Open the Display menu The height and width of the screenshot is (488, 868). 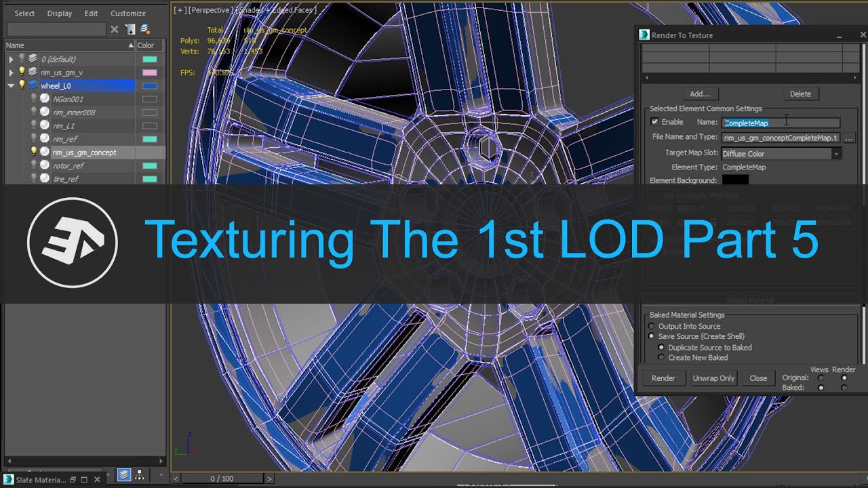[x=60, y=14]
